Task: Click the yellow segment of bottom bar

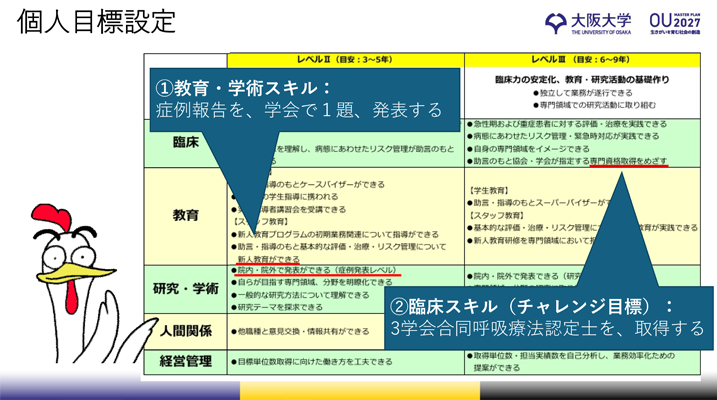Action: pos(358,390)
